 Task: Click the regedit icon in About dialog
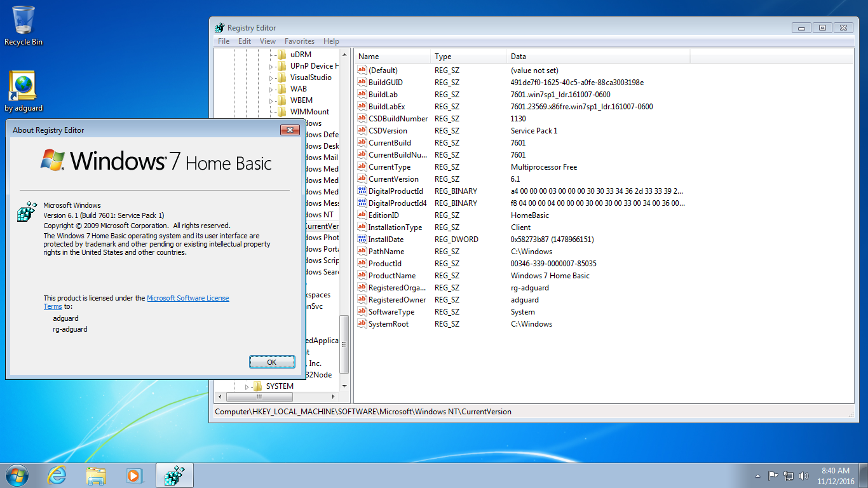point(27,212)
